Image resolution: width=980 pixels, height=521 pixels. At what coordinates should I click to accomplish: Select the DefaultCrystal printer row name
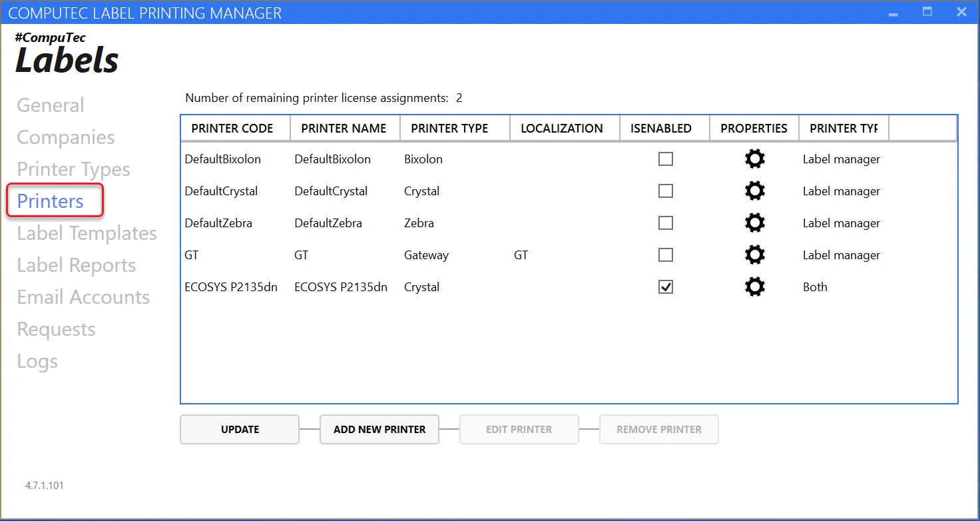pos(331,191)
